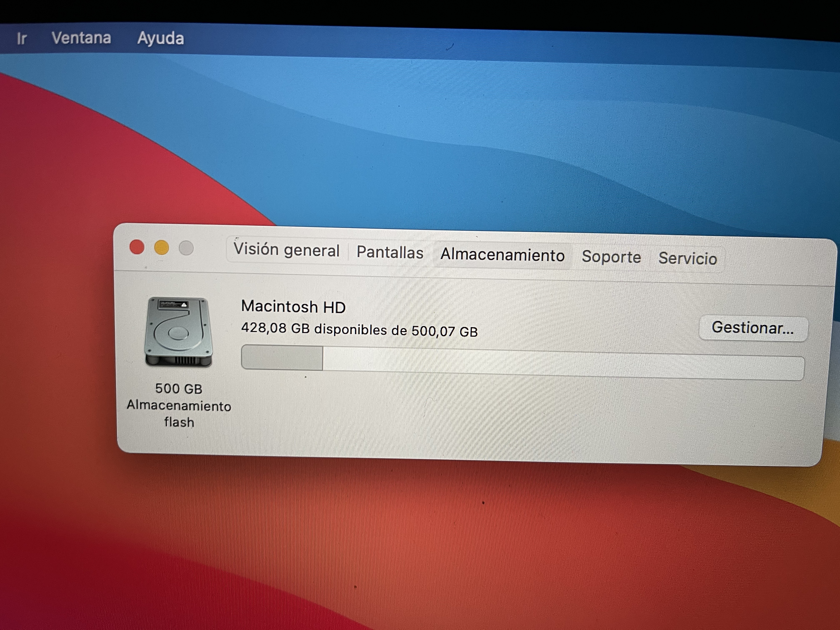
Task: Click the Macintosh HD hard drive icon
Action: (x=179, y=332)
